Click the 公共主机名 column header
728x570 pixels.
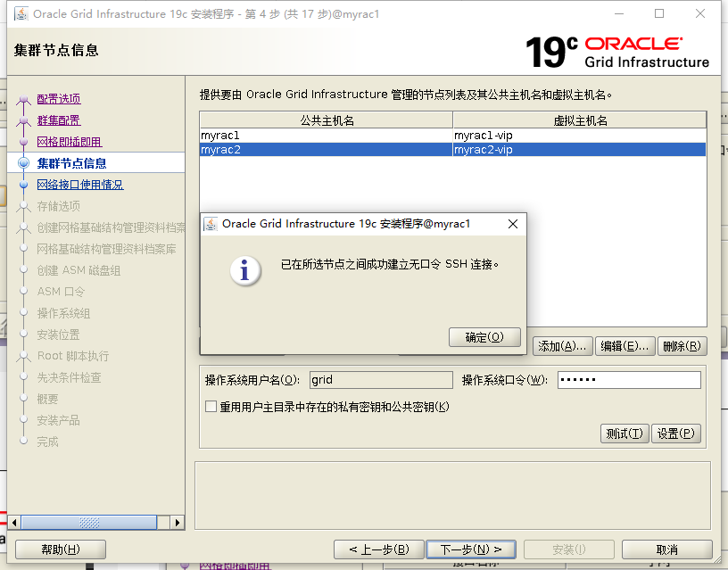coord(327,120)
